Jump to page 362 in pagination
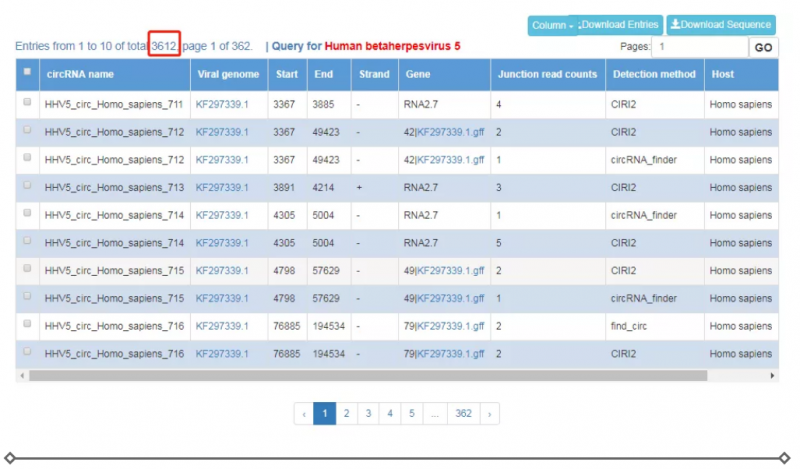This screenshot has width=800, height=469. coord(462,413)
